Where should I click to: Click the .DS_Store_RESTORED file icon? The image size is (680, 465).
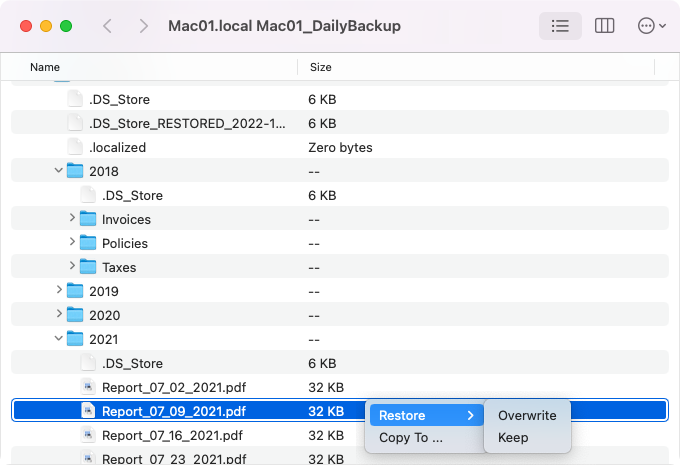[75, 123]
